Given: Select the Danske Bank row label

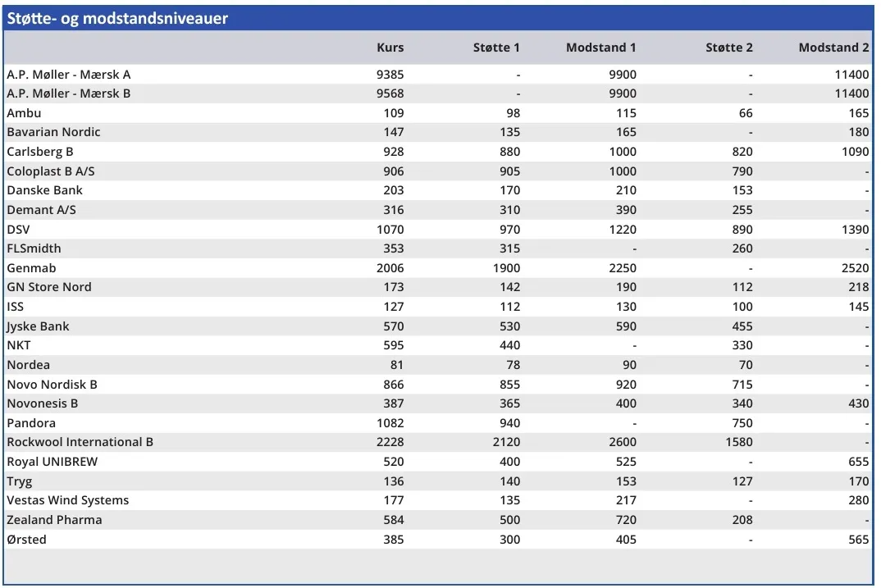Looking at the screenshot, I should coord(45,190).
